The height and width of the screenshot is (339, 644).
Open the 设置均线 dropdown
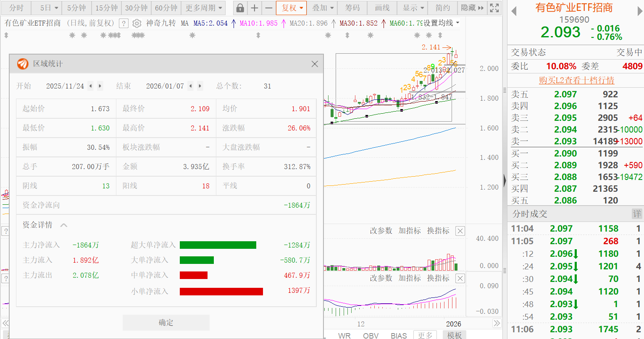point(441,23)
